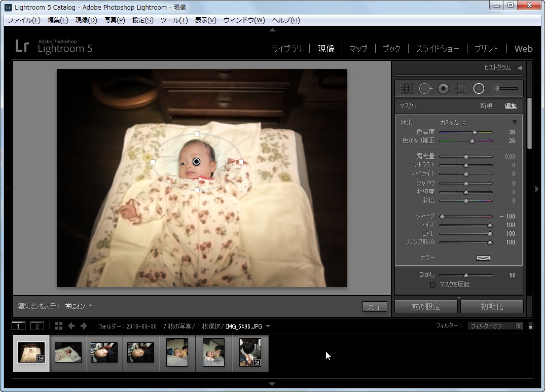The width and height of the screenshot is (545, 392).
Task: Select the second filmstrip thumbnail
Action: tap(68, 352)
